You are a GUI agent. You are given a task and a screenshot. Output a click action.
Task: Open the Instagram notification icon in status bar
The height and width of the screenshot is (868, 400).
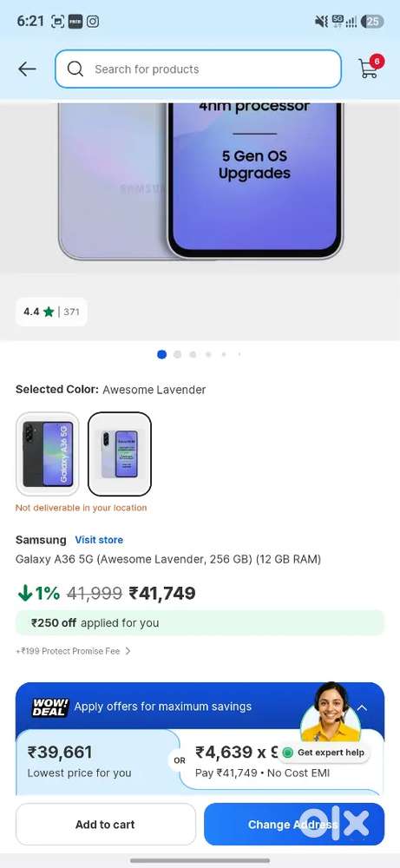pyautogui.click(x=93, y=22)
